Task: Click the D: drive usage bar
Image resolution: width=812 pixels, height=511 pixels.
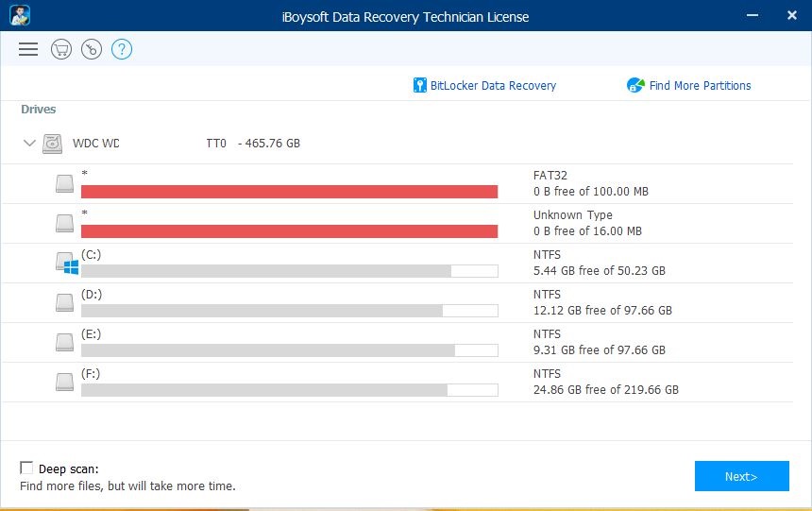Action: (x=290, y=311)
